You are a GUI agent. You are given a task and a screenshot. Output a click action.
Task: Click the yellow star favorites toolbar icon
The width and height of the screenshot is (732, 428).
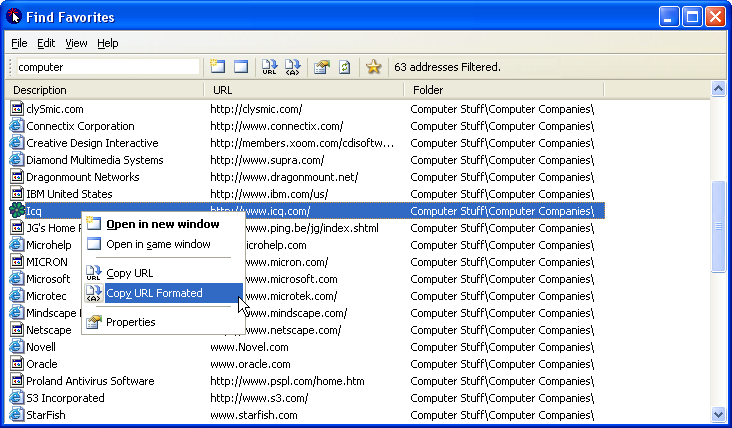(373, 67)
